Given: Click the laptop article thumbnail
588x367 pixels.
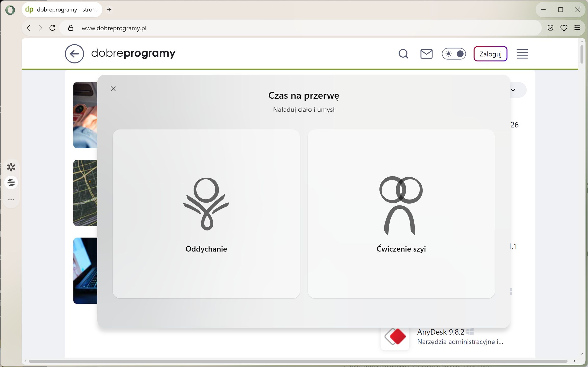Looking at the screenshot, I should click(85, 271).
